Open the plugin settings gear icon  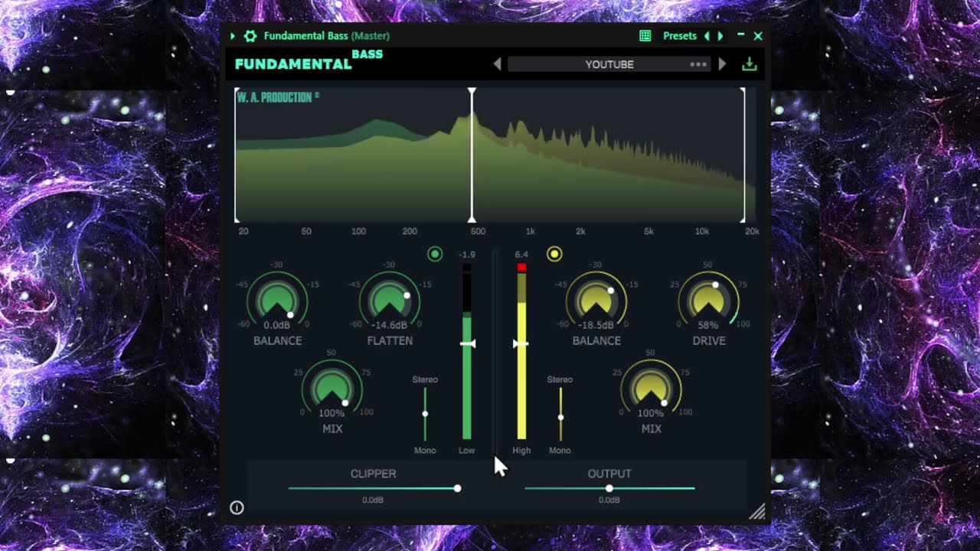(x=250, y=36)
